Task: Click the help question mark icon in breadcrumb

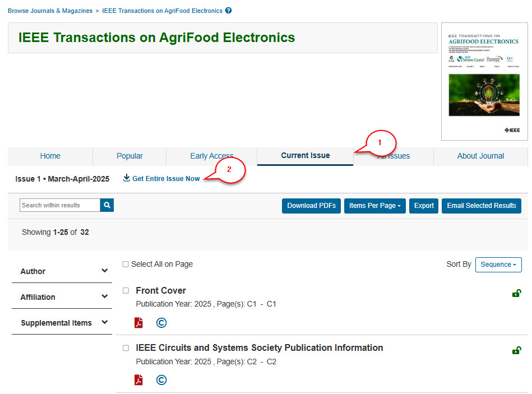Action: 228,11
